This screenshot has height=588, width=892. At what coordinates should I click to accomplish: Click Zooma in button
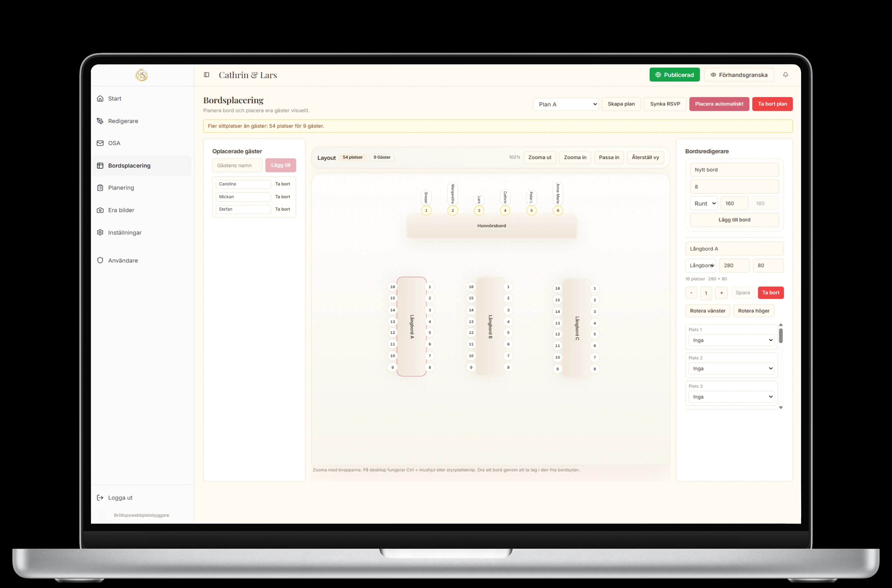pos(575,158)
